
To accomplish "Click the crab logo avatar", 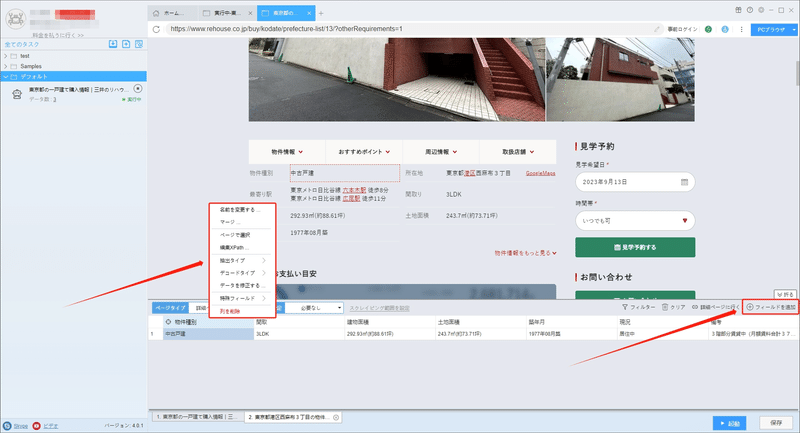I will [16, 19].
